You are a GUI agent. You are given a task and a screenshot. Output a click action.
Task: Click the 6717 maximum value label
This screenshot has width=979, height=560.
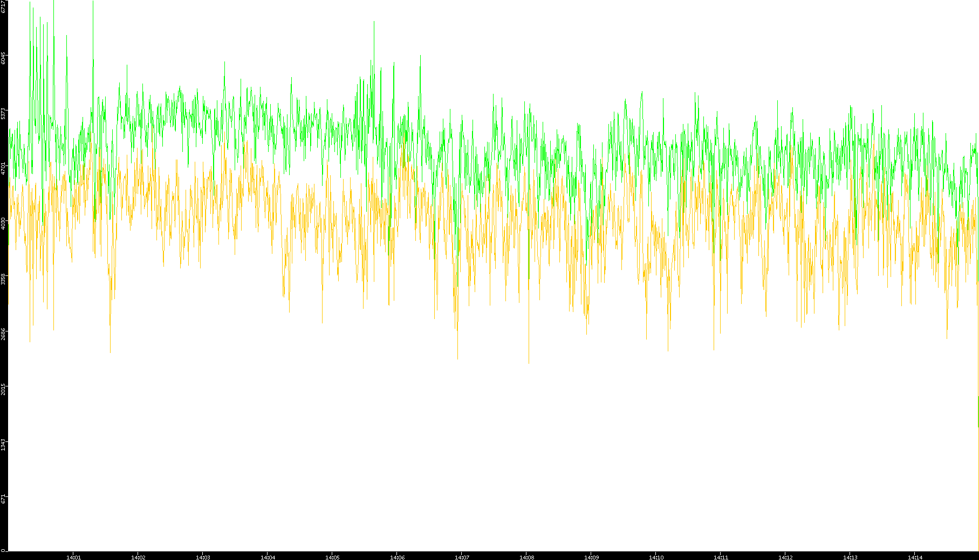pos(4,6)
